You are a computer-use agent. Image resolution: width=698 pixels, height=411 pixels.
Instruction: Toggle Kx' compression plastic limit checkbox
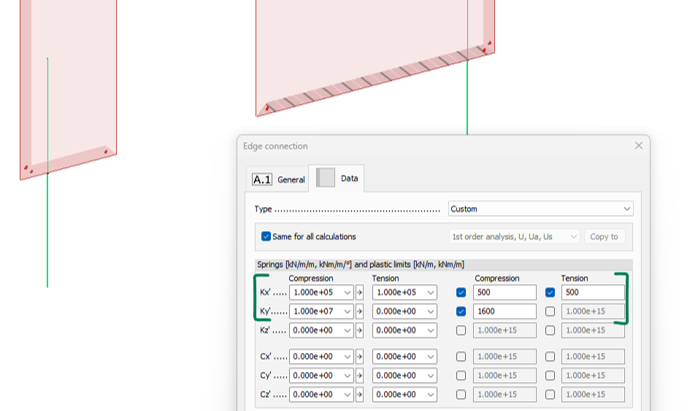coord(461,293)
